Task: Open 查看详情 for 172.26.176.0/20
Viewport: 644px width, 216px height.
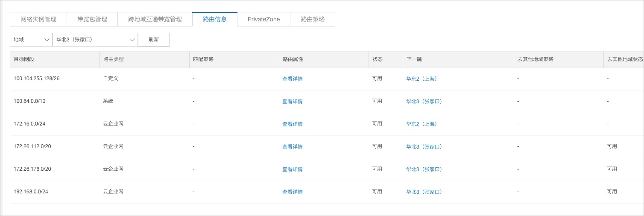Action: tap(293, 169)
